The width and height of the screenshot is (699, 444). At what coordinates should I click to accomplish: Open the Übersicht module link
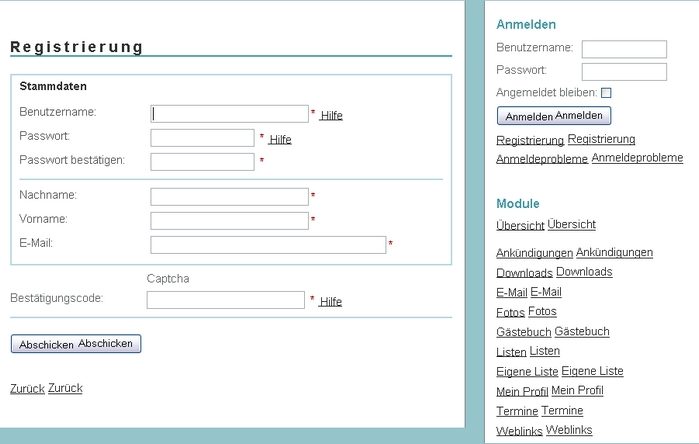pyautogui.click(x=546, y=225)
